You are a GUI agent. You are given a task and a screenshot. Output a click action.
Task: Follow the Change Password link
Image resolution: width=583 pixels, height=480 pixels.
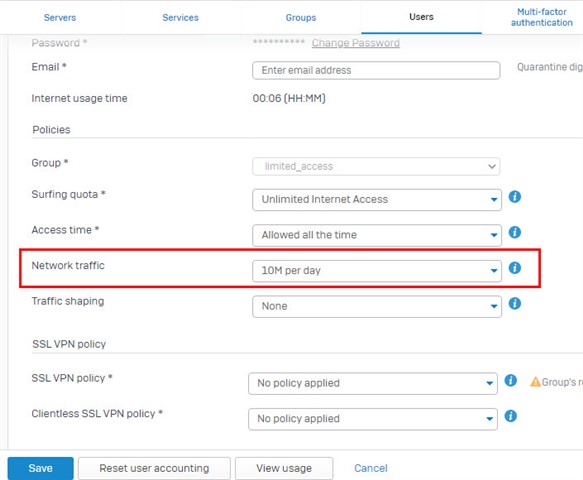point(356,43)
